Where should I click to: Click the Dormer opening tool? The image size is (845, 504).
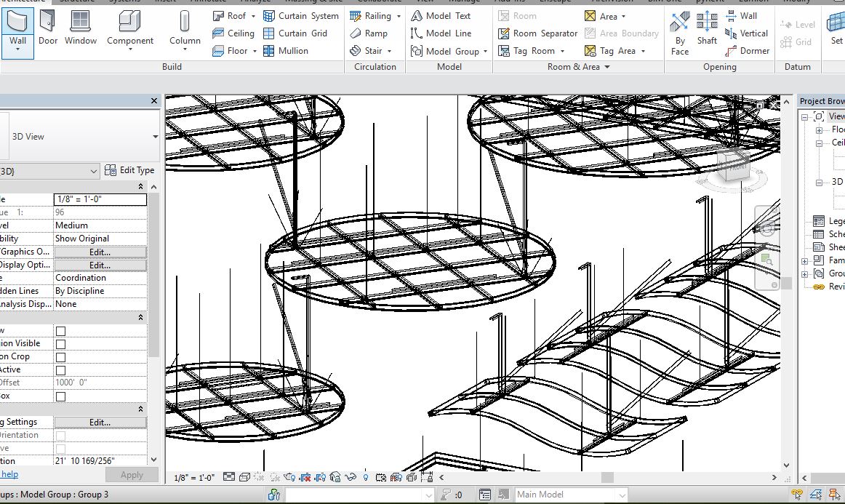748,51
